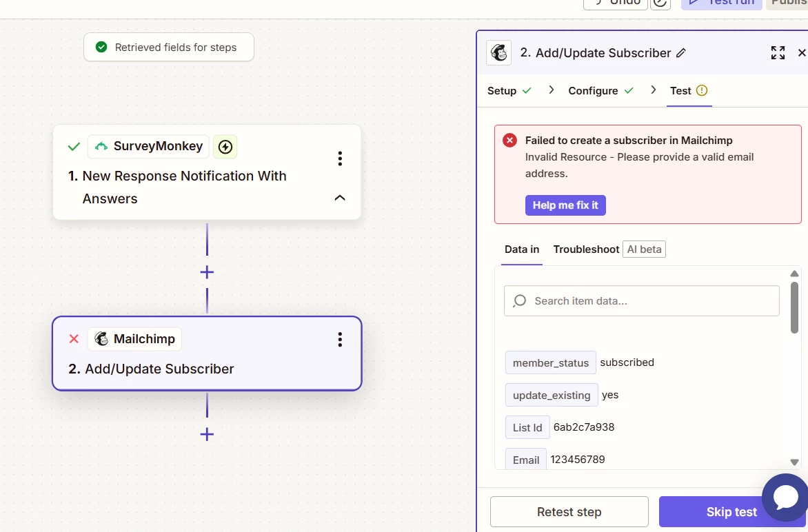The image size is (808, 532).
Task: Expand the step panel to fullscreen
Action: pos(778,52)
